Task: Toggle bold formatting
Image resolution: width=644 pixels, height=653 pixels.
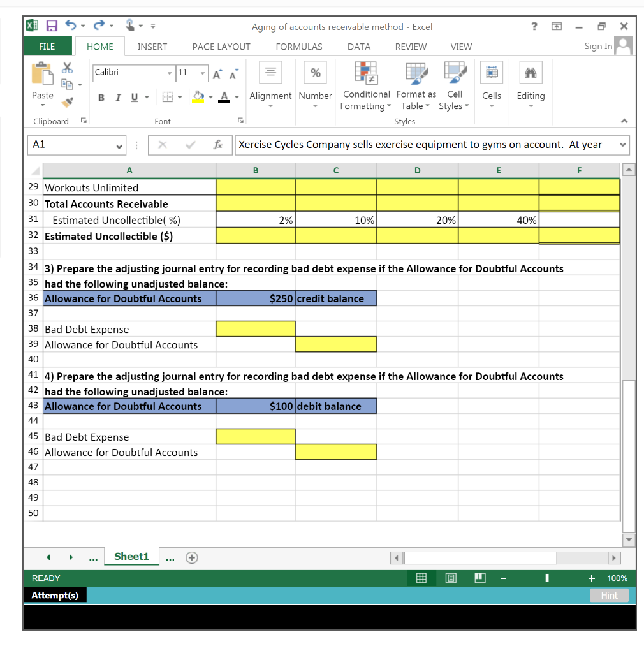Action: pos(101,96)
